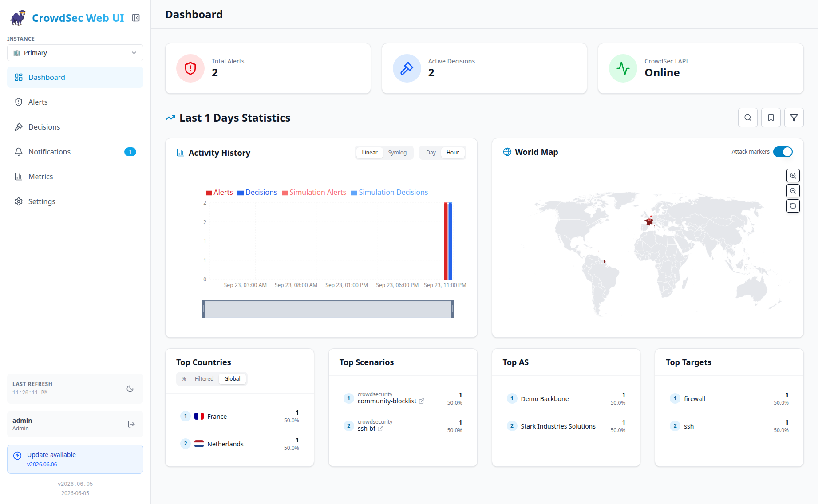Select France row in Top Countries
The width and height of the screenshot is (818, 504).
pyautogui.click(x=240, y=416)
